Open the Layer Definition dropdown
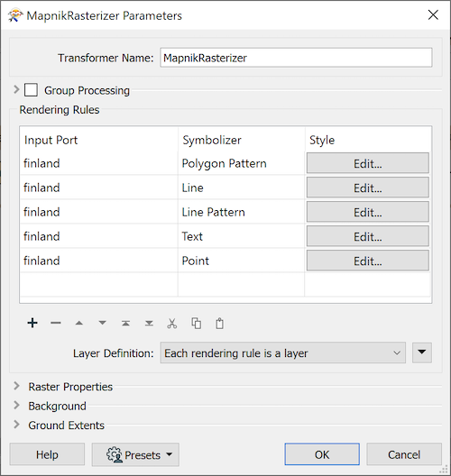The image size is (451, 476). [x=282, y=352]
